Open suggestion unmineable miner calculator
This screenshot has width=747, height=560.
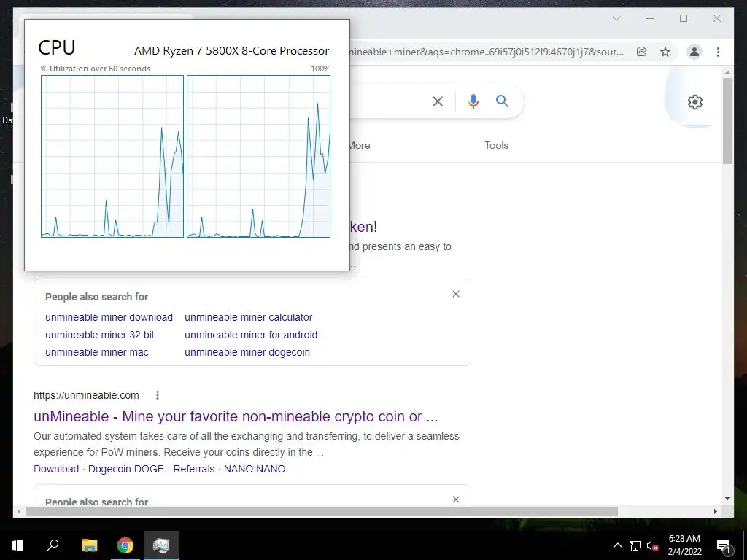(x=248, y=317)
